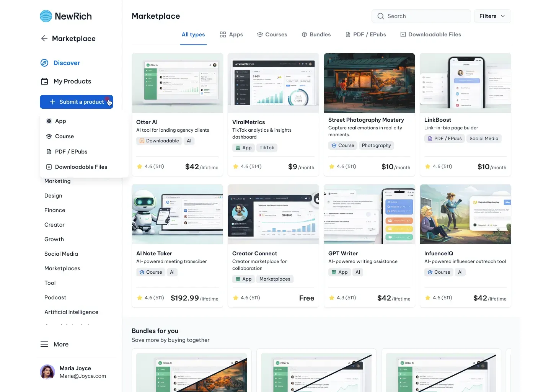
Task: Select the Growth category
Action: coord(54,239)
